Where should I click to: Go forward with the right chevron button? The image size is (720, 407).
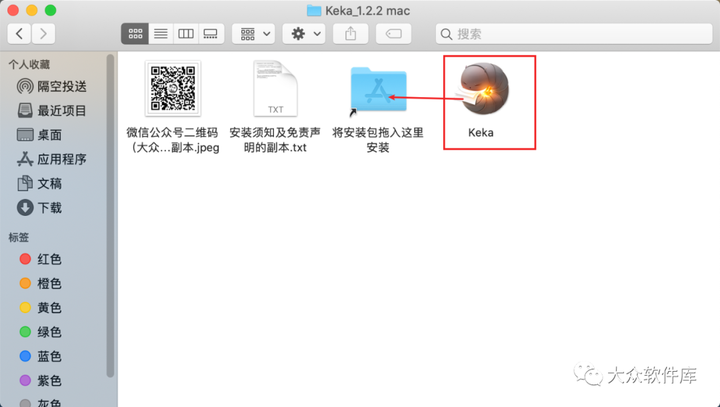tap(43, 34)
